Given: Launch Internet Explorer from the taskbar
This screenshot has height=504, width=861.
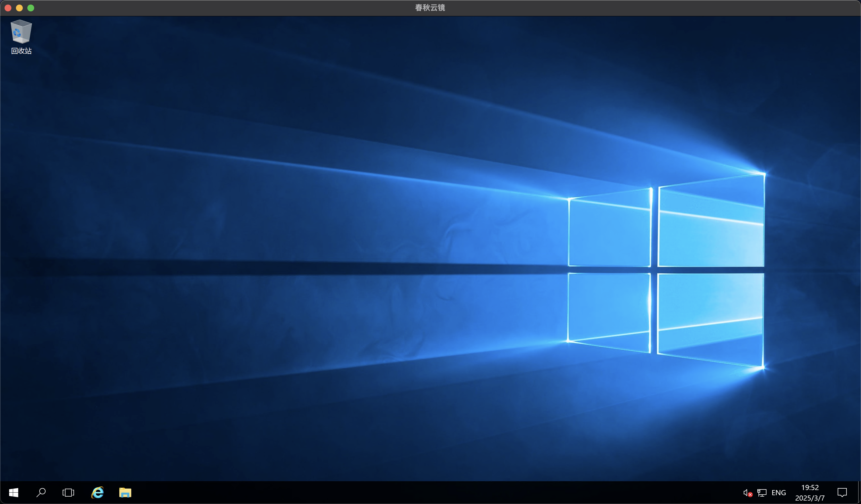Looking at the screenshot, I should click(x=97, y=492).
